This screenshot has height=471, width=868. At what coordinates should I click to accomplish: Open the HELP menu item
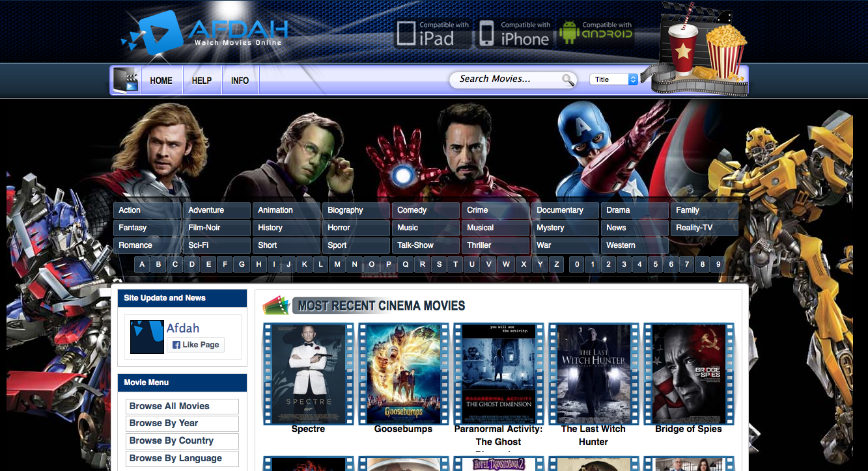(202, 81)
